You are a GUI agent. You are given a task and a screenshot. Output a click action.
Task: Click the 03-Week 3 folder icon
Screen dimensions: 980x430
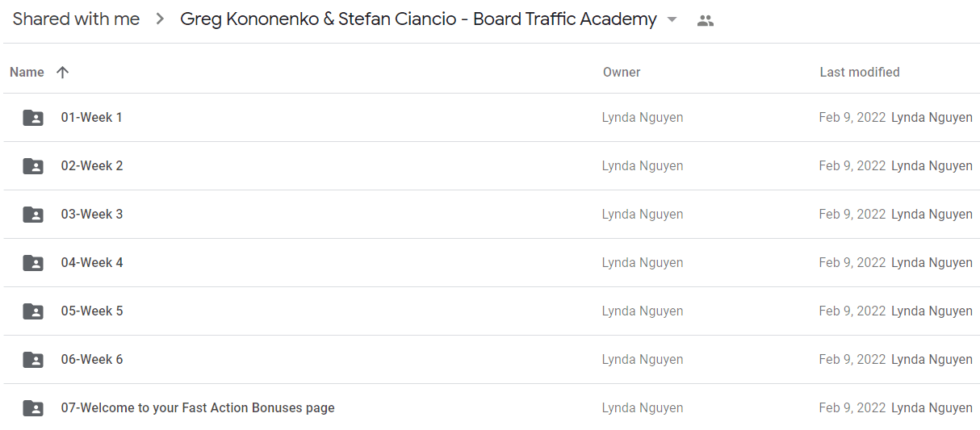pyautogui.click(x=33, y=215)
